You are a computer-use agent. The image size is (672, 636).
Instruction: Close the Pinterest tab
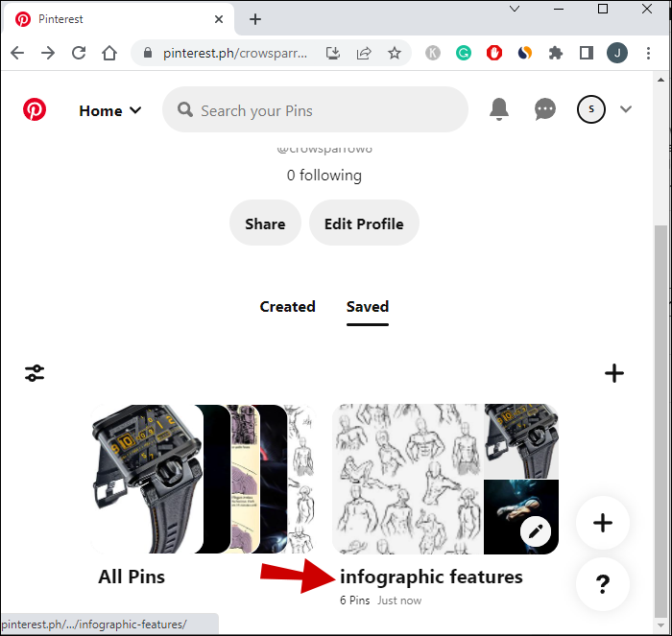pyautogui.click(x=219, y=19)
